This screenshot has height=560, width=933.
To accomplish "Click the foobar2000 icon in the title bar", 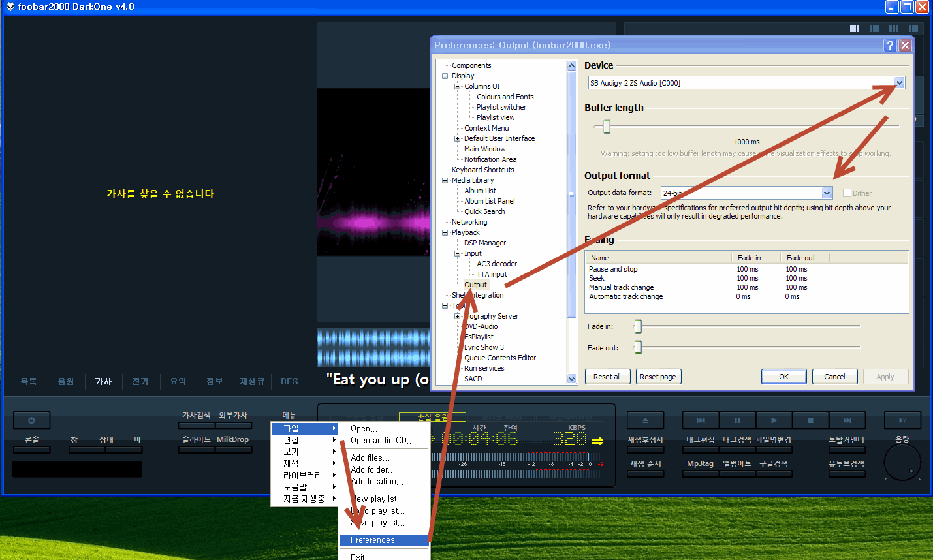I will pos(10,7).
